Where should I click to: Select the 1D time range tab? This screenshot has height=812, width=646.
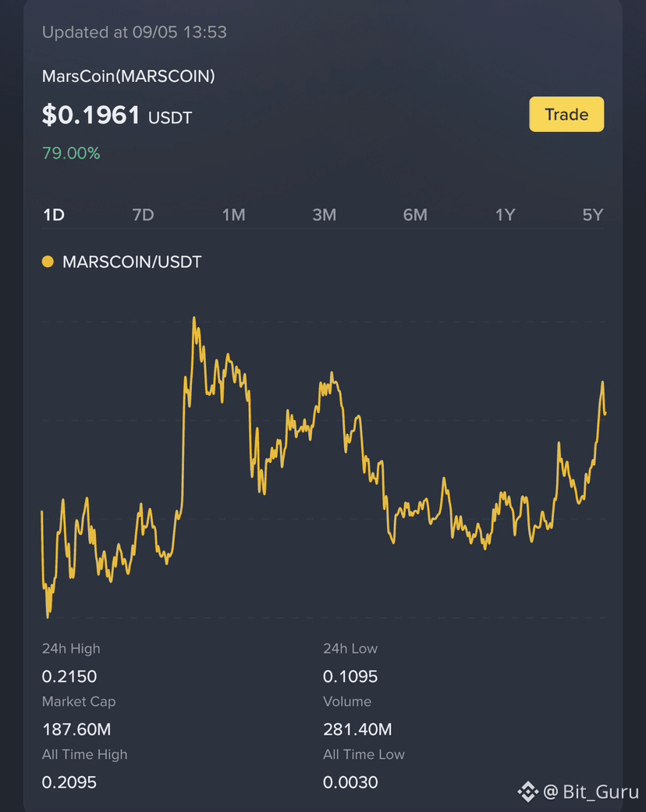click(x=54, y=215)
